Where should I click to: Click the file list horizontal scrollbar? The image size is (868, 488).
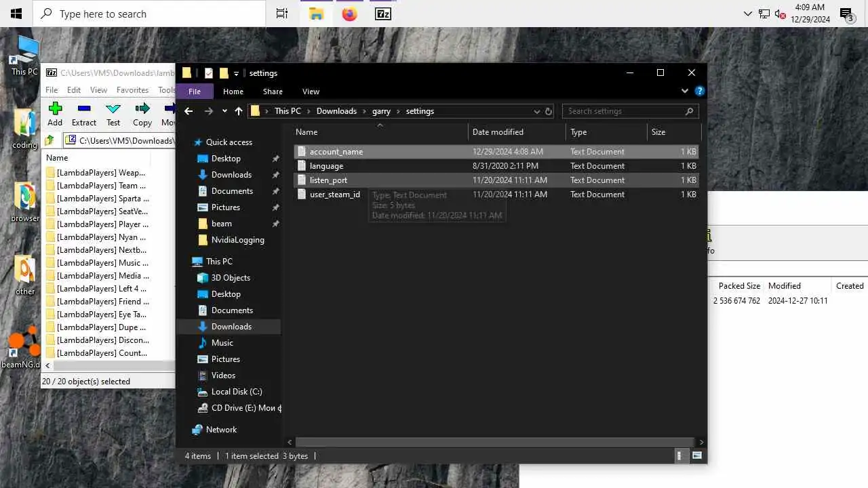coord(495,442)
